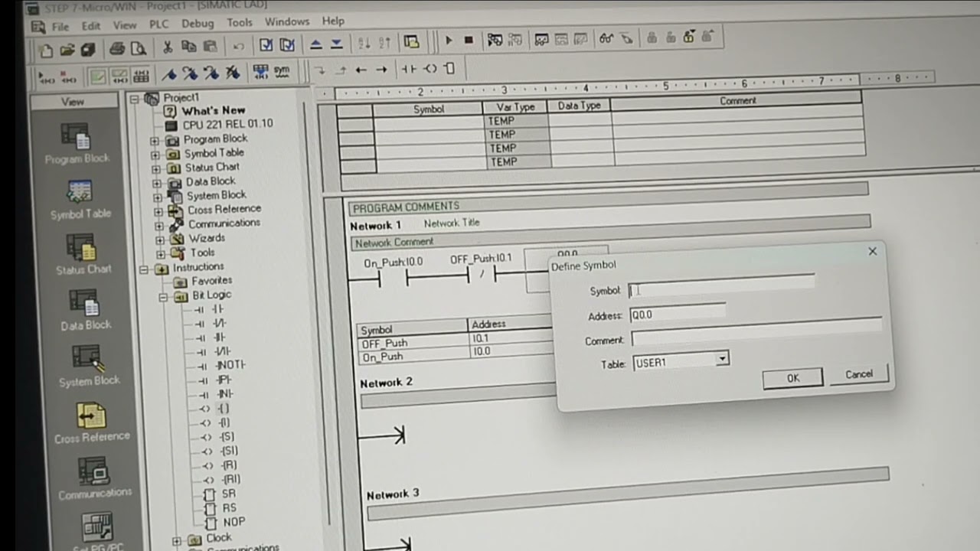Open System Block in the View bar
Viewport: 980px width, 551px height.
coord(89,366)
